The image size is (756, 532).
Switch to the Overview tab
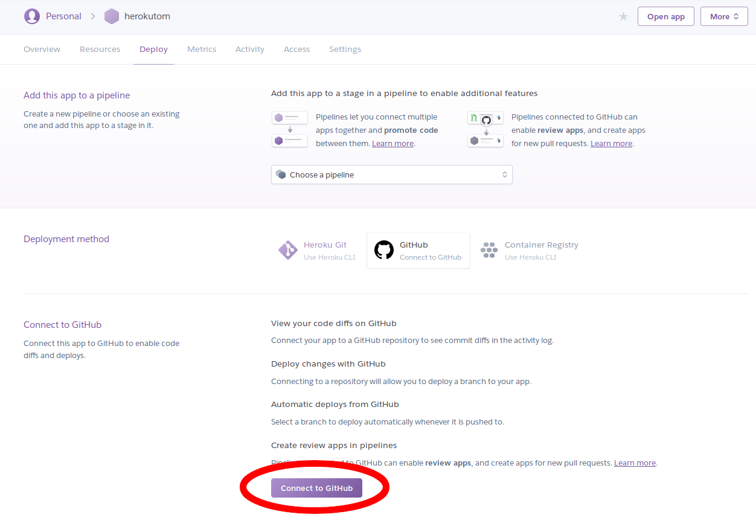coord(42,50)
